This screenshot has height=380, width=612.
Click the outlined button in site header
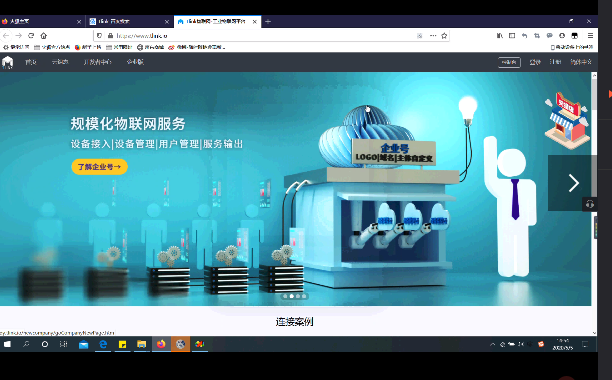click(x=509, y=62)
